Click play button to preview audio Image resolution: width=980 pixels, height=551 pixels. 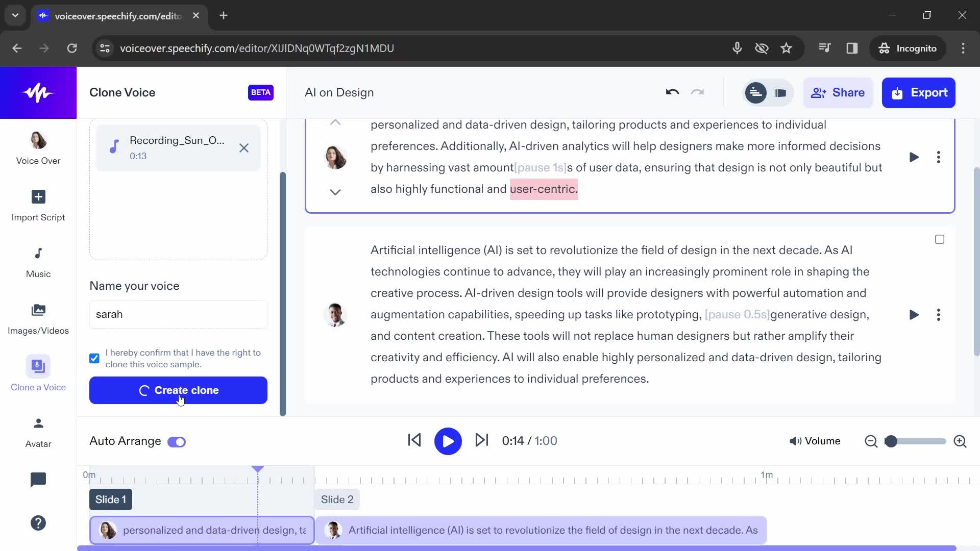click(448, 441)
